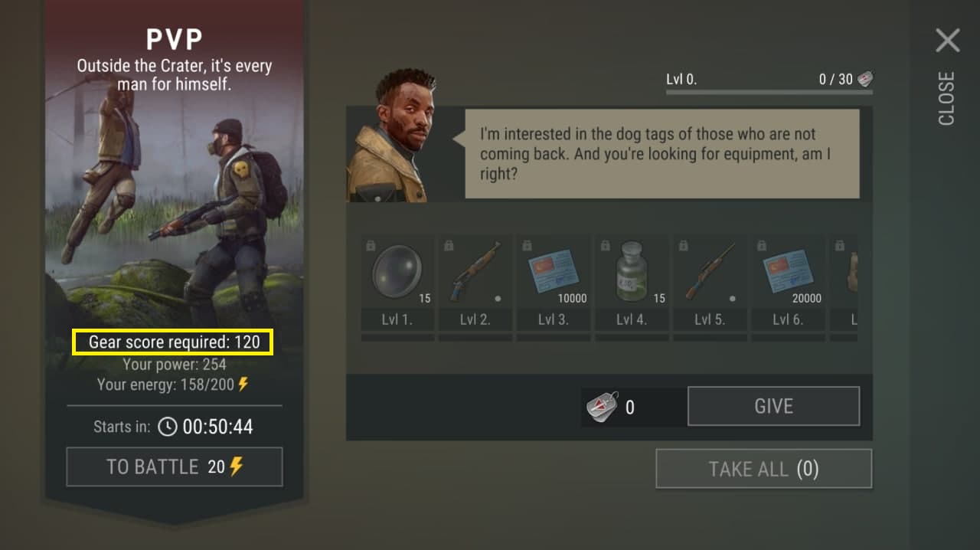
Task: Click the GIVE button
Action: 773,406
